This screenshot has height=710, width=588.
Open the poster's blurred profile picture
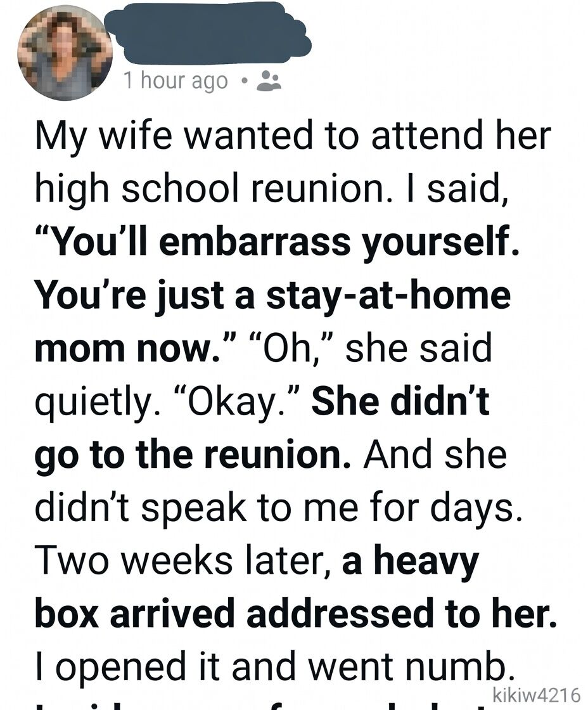65,53
